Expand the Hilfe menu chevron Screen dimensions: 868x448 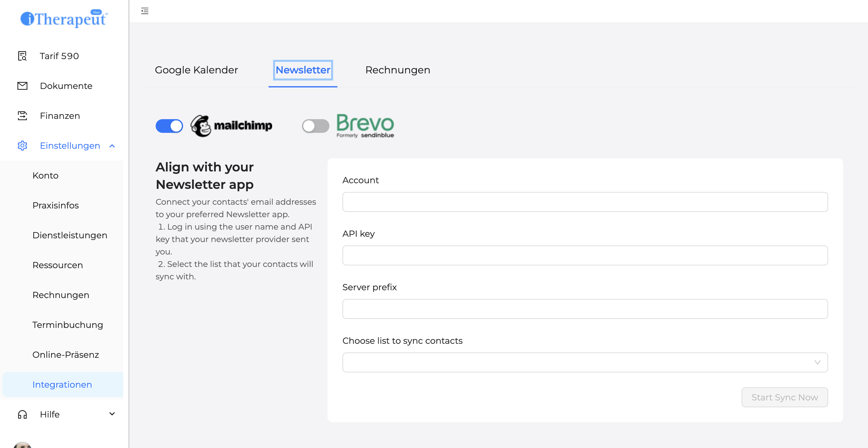[x=112, y=414]
